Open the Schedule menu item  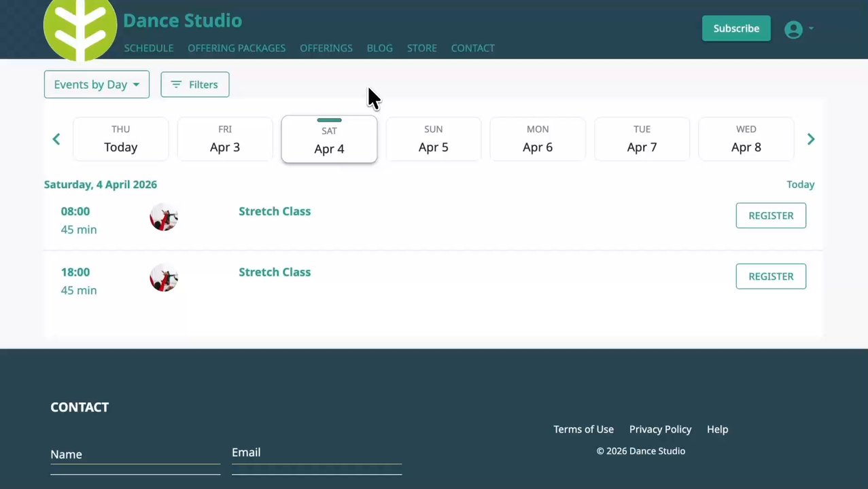[149, 48]
